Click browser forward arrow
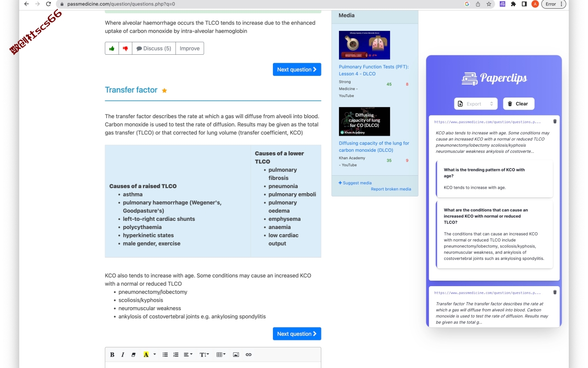 coord(38,4)
